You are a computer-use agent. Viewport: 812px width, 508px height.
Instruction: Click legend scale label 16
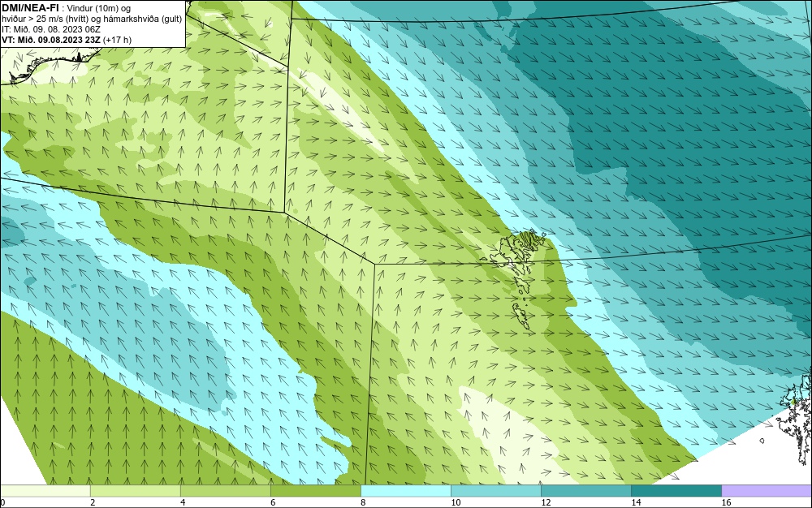click(725, 502)
